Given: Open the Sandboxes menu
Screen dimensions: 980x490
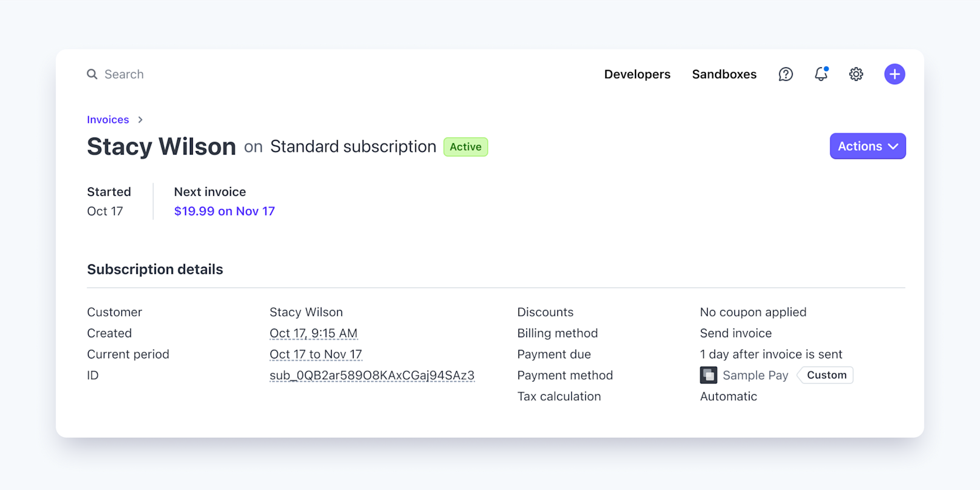Looking at the screenshot, I should pos(724,74).
